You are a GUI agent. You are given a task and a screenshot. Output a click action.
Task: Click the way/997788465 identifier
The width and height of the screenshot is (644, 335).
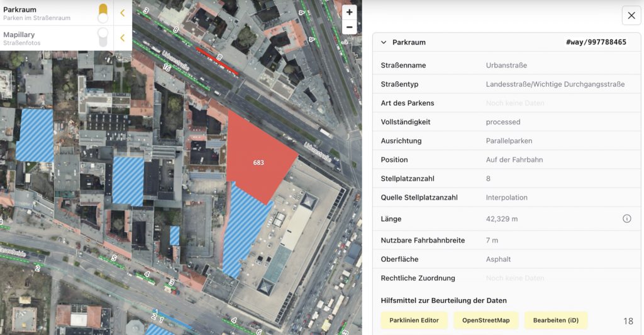point(596,42)
